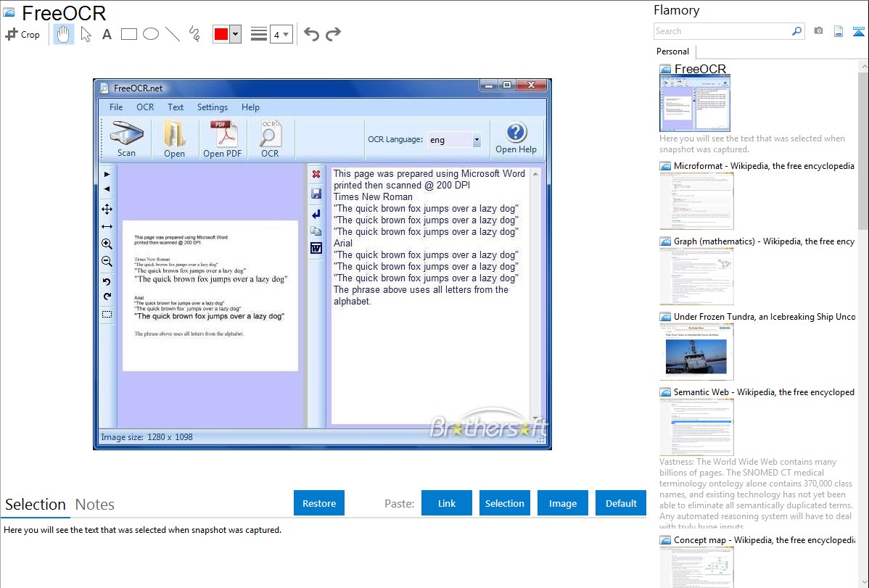Screen dimensions: 869x588
Task: Click the floppy disk save text icon
Action: pos(316,194)
